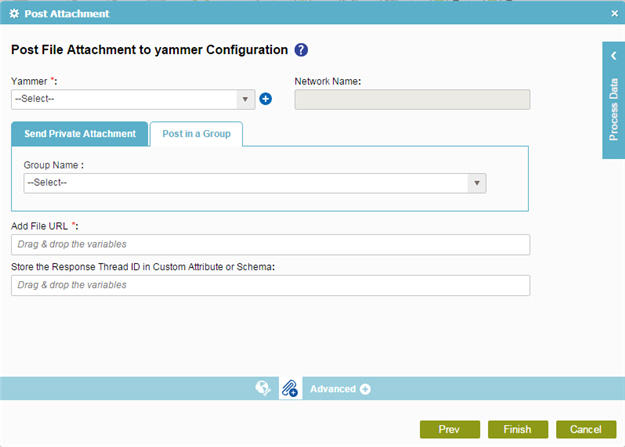Open the Group Name dropdown
625x447 pixels.
click(255, 183)
